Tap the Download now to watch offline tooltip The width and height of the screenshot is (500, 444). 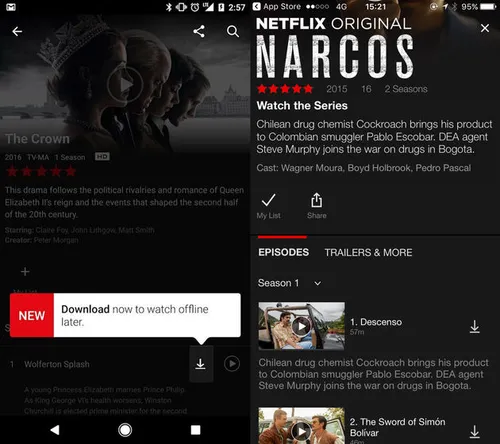125,315
